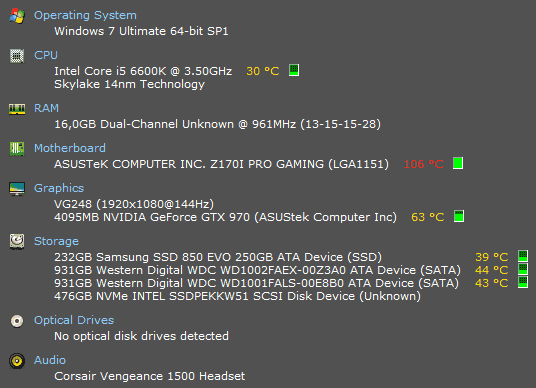Click the motherboard 106 °C temperature indicator
Screen dimensions: 536x388
[x=458, y=163]
